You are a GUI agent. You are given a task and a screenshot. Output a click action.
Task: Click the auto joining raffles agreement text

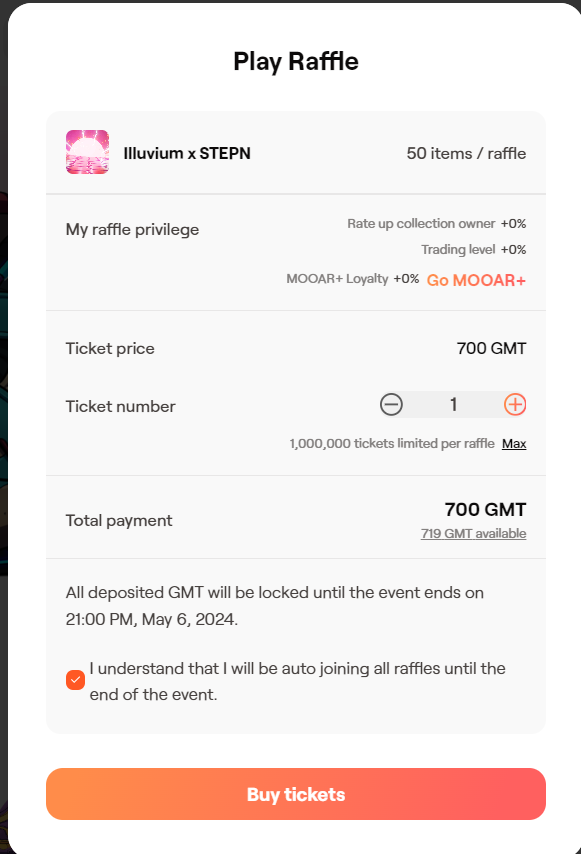(x=297, y=681)
